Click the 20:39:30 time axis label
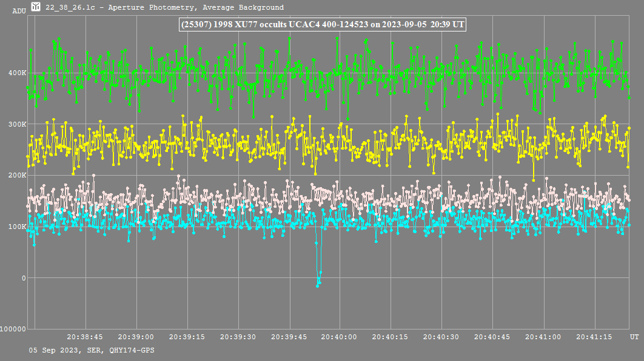The height and width of the screenshot is (361, 644). pos(238,337)
